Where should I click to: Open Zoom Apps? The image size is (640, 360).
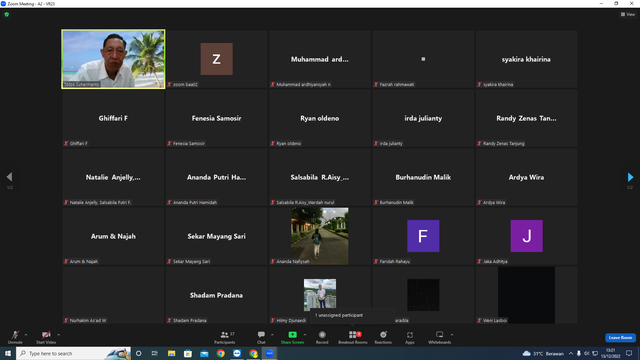click(x=410, y=337)
